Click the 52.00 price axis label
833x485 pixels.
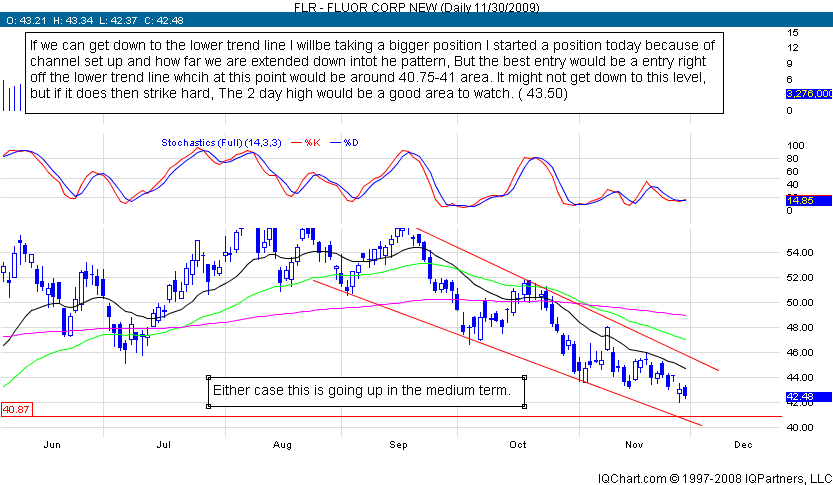pyautogui.click(x=800, y=277)
